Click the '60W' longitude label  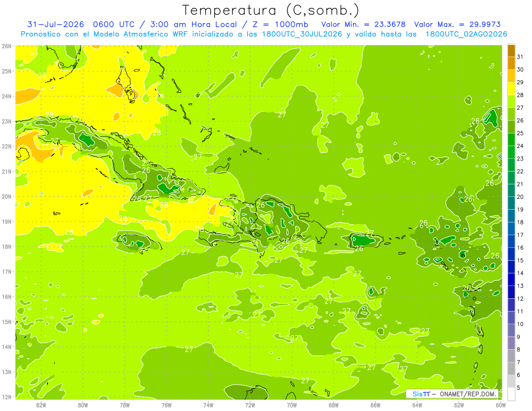[501, 405]
